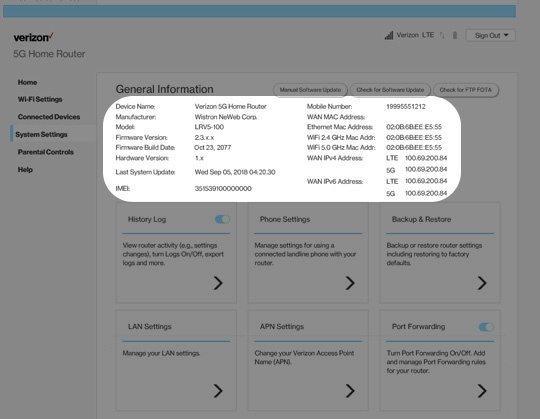Select Last System Update timestamp value
Image resolution: width=540 pixels, height=419 pixels.
pyautogui.click(x=235, y=172)
